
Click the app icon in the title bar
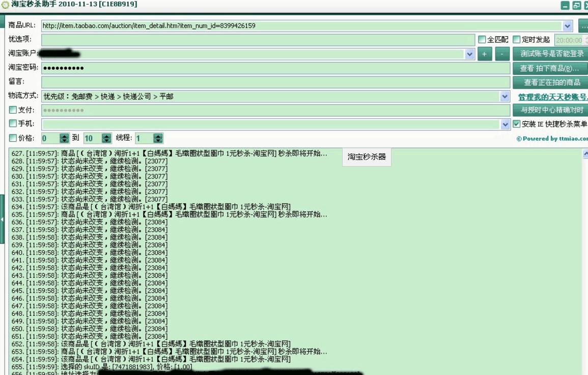[x=5, y=5]
